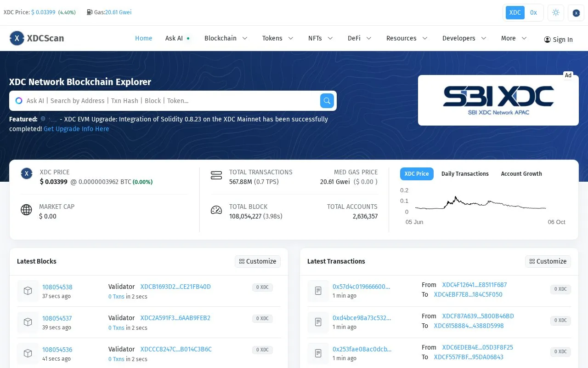Go to the Home menu item
The image size is (588, 368).
pos(144,38)
